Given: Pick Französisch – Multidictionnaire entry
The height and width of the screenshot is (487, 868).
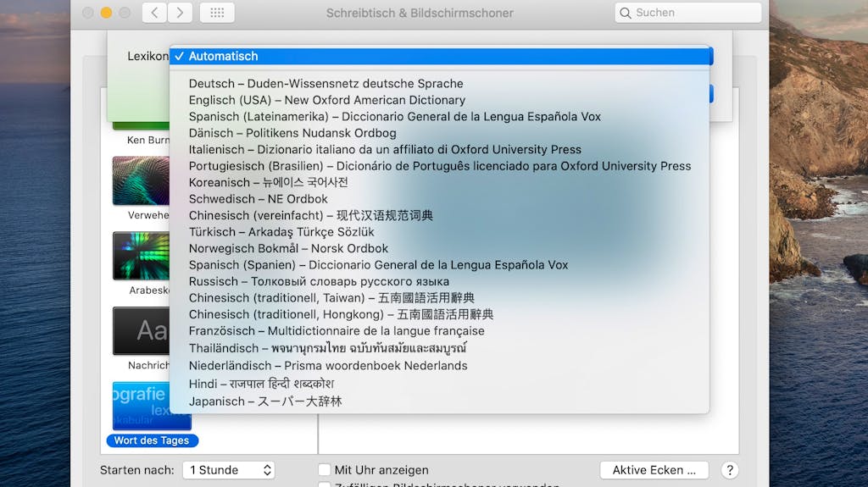Looking at the screenshot, I should pyautogui.click(x=440, y=331).
